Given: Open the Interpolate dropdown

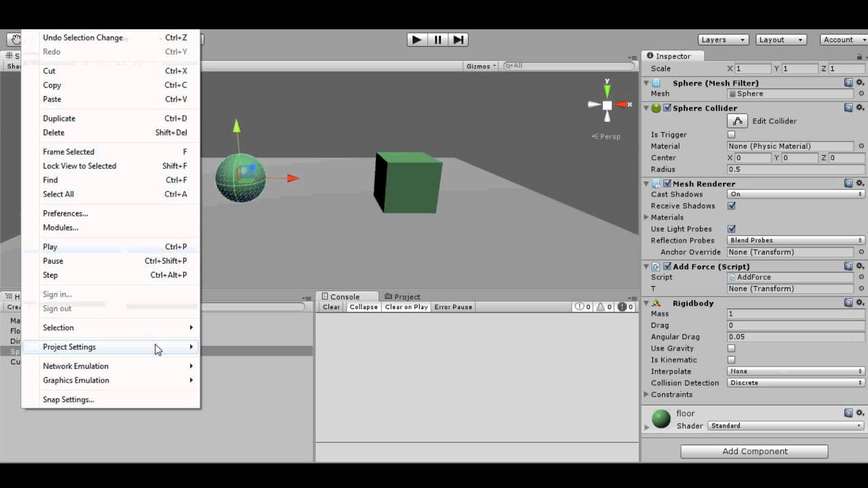Looking at the screenshot, I should (x=796, y=371).
